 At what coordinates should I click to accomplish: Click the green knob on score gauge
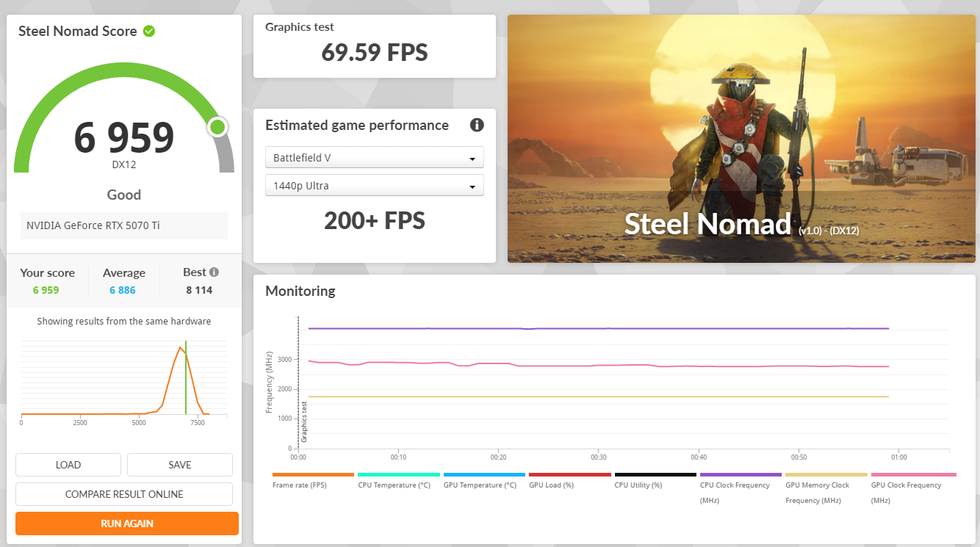pos(217,127)
